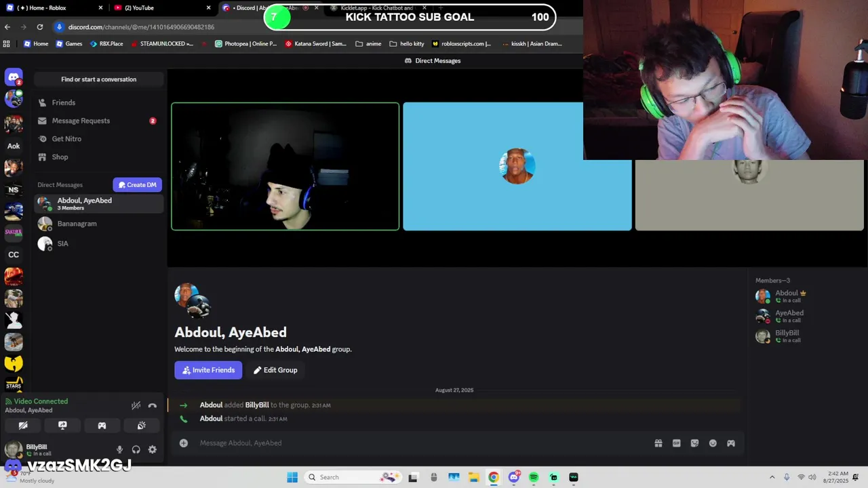Image resolution: width=868 pixels, height=488 pixels.
Task: Open Discord Direct Messages home icon
Action: (14, 77)
